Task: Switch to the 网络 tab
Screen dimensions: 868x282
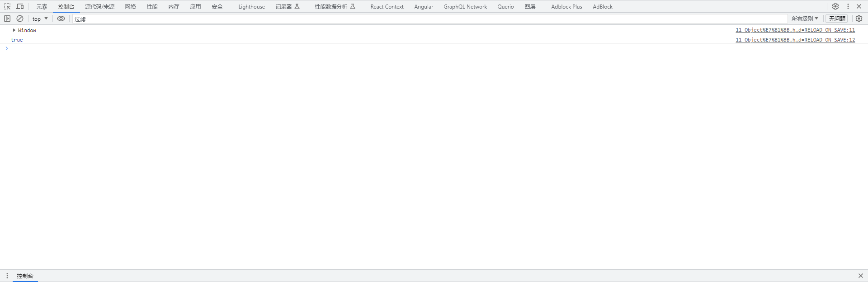Action: pyautogui.click(x=130, y=6)
